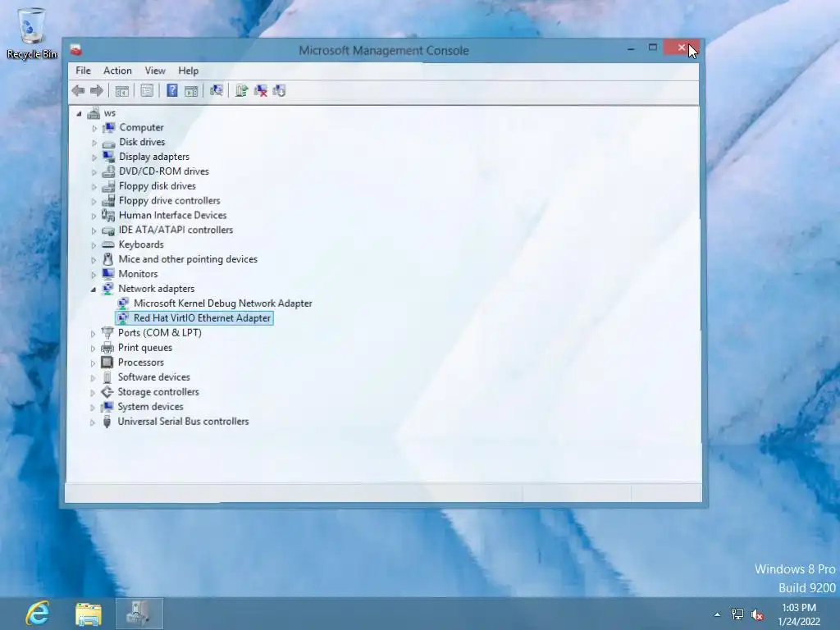The width and height of the screenshot is (840, 630).
Task: Minimize the Microsoft Management Console window
Action: click(631, 48)
